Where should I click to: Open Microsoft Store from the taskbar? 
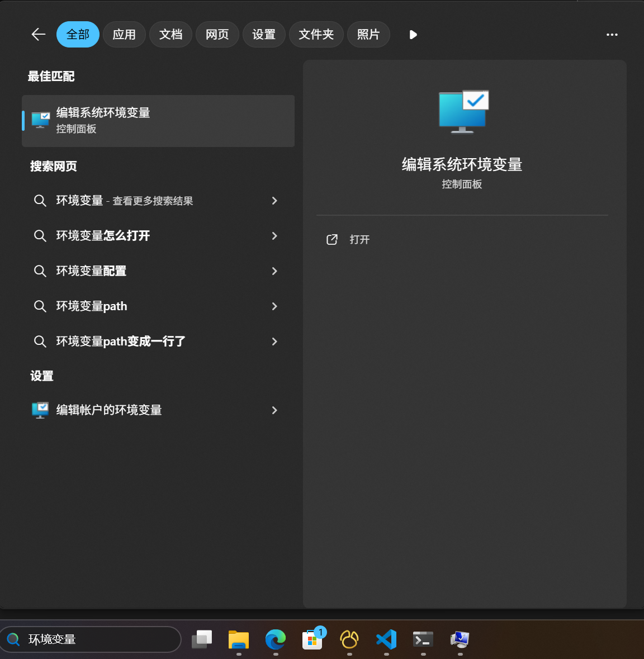(312, 639)
